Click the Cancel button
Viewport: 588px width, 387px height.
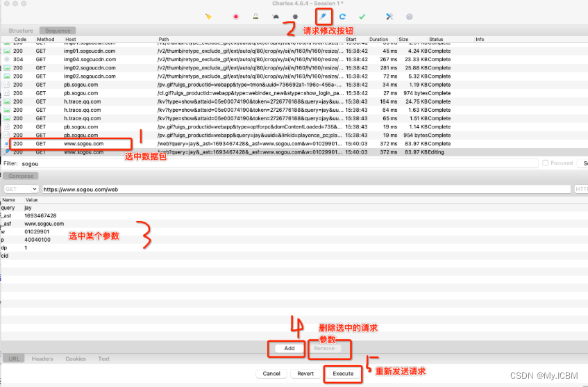pos(271,374)
